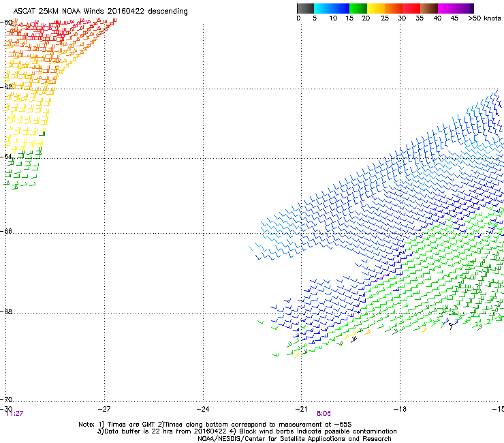Click the longitude label -27
The height and width of the screenshot is (443, 504).
click(x=104, y=409)
